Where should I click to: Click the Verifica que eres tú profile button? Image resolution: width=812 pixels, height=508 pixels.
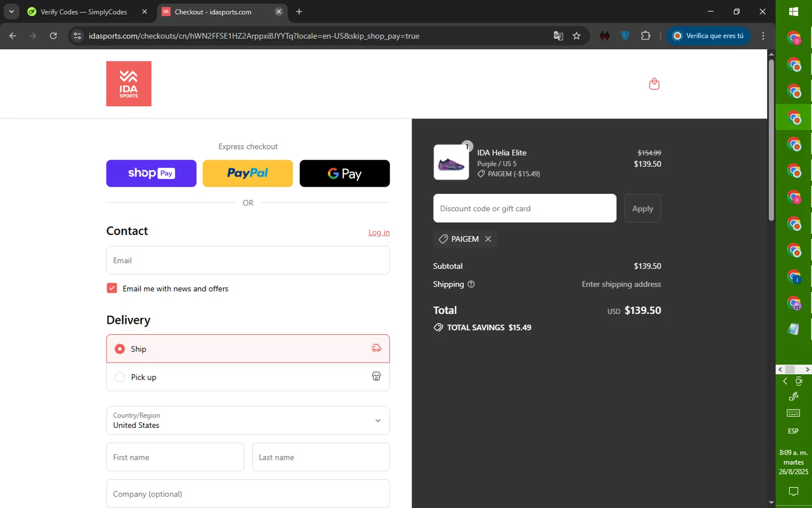click(x=708, y=36)
